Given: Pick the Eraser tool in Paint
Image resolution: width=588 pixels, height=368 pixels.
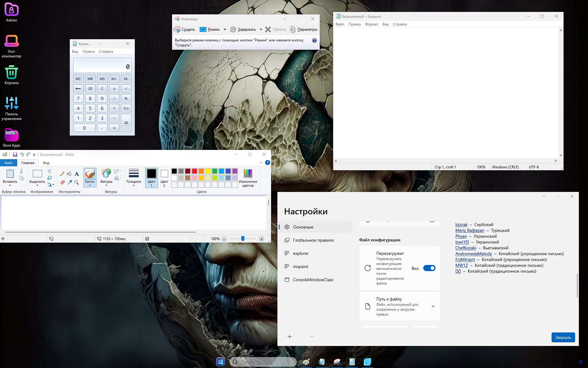Looking at the screenshot, I should tap(62, 182).
